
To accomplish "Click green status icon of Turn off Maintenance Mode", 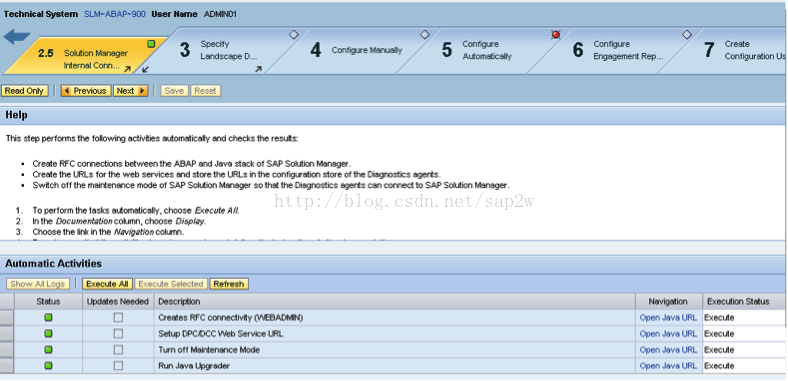I will click(x=48, y=350).
